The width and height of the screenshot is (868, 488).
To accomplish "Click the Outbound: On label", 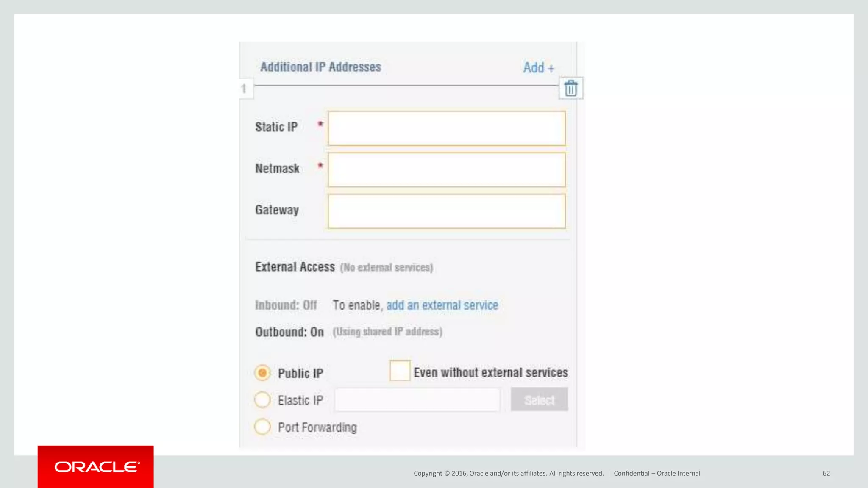I will point(289,332).
